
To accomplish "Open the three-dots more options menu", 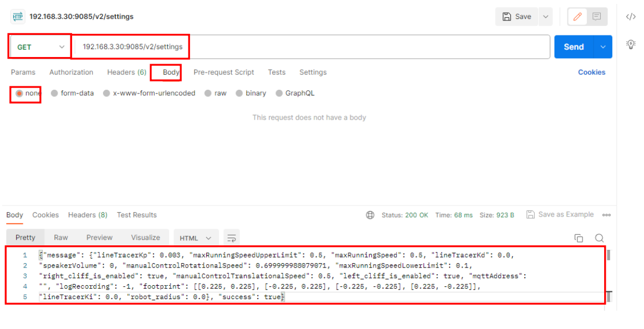I will click(606, 215).
